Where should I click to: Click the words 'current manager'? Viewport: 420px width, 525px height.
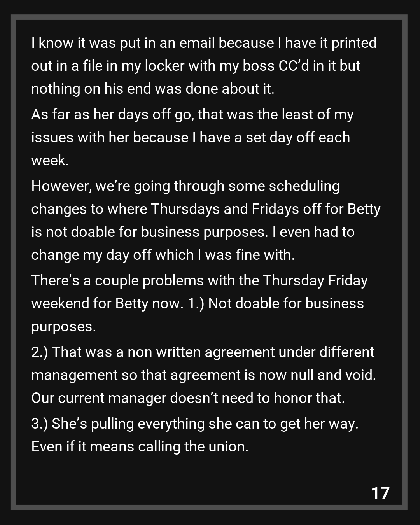[x=112, y=398]
